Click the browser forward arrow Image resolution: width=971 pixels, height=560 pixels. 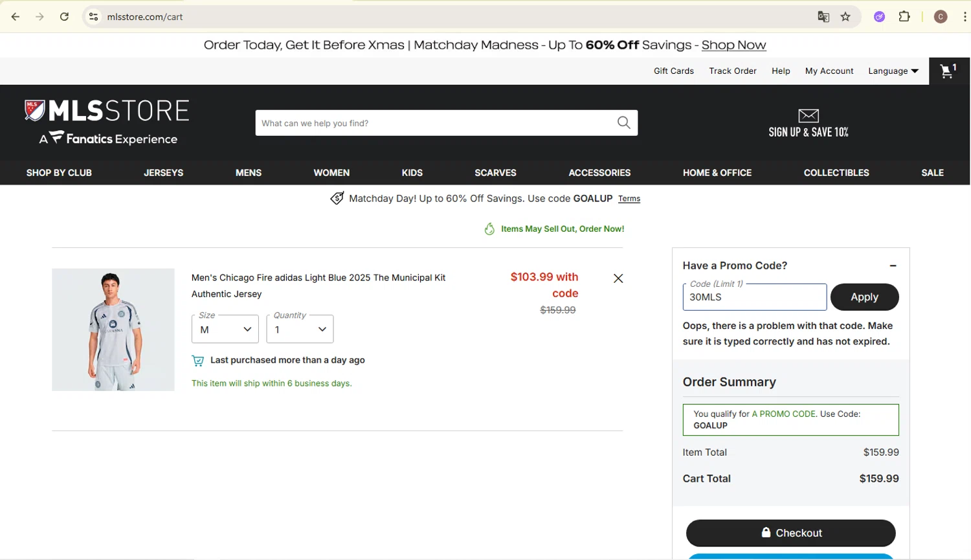tap(40, 17)
